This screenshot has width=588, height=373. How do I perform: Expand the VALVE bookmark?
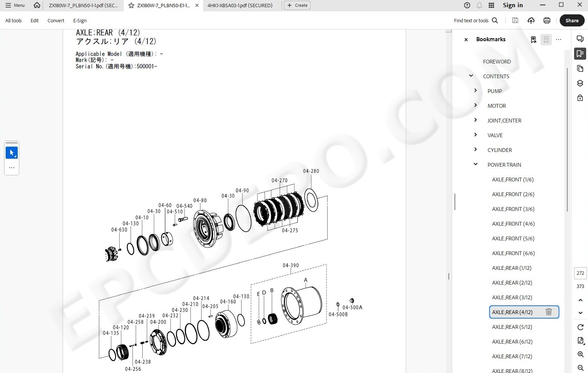[476, 135]
